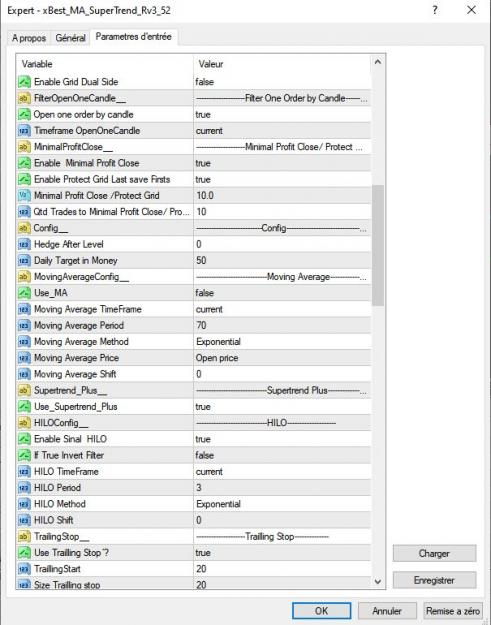Edit the Daily Target in Money value 50
491x625 pixels.
(x=282, y=261)
